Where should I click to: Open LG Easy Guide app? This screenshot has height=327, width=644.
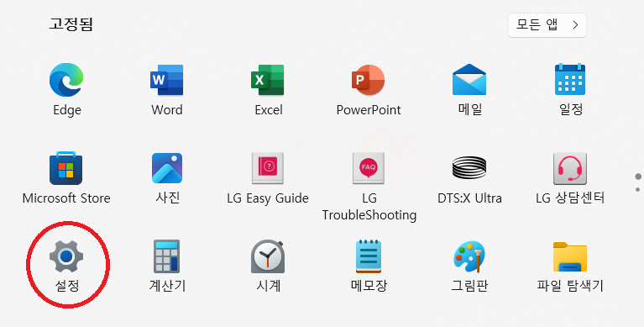click(268, 168)
